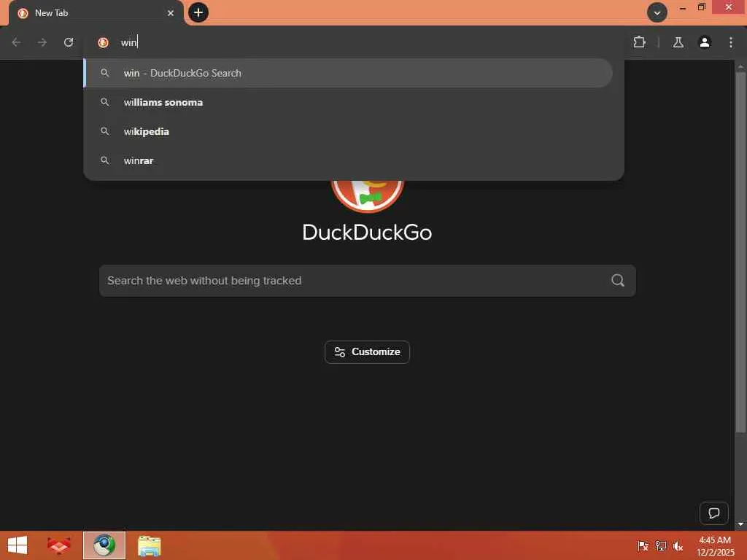Open the Windows Start button

(x=18, y=545)
